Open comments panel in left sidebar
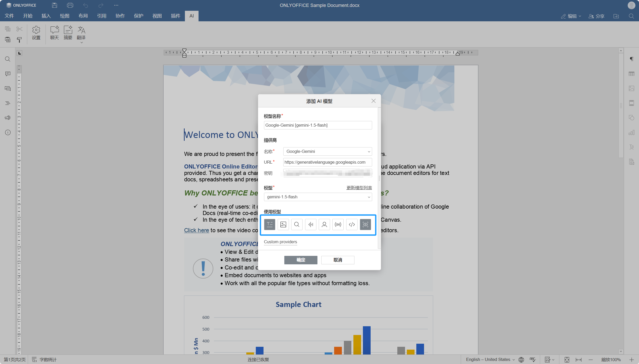This screenshot has width=639, height=364. (8, 74)
